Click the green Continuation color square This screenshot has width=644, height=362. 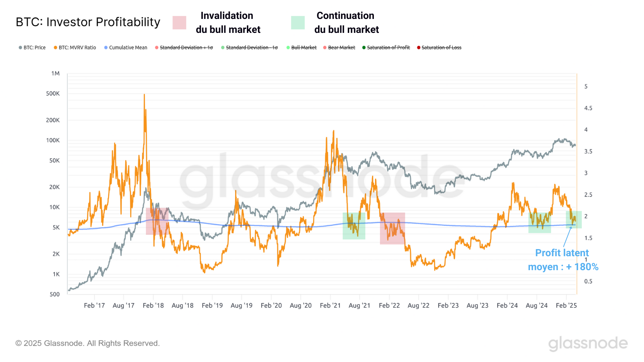(298, 23)
